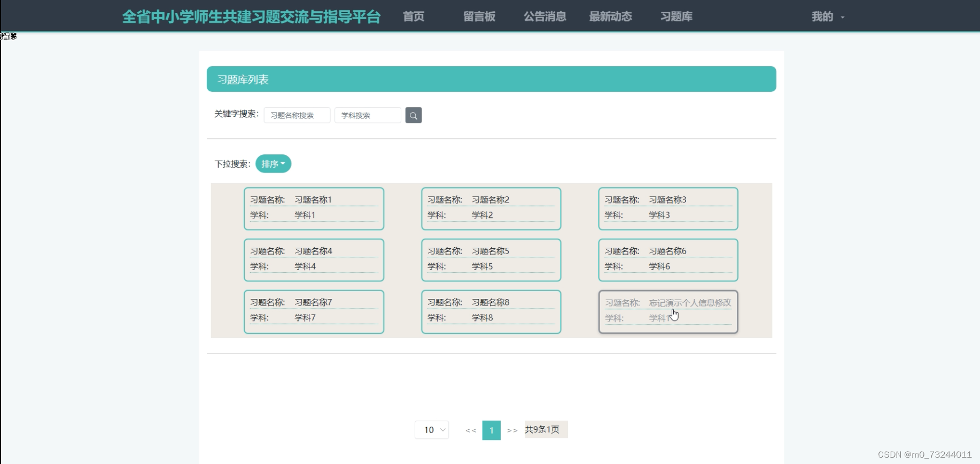Open the 习题库 nav item
Image resolution: width=980 pixels, height=464 pixels.
pyautogui.click(x=676, y=17)
